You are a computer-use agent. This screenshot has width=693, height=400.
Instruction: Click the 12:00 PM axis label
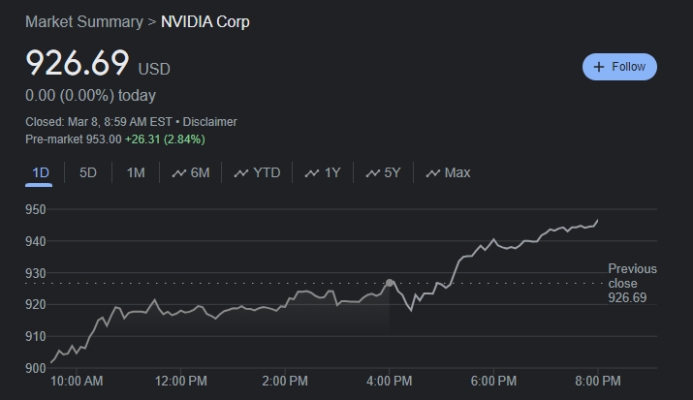point(181,381)
